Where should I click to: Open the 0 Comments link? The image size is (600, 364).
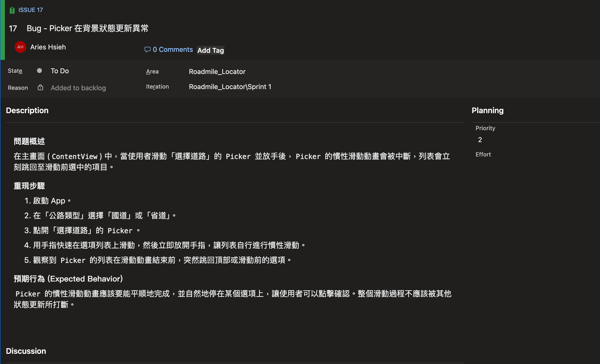173,50
